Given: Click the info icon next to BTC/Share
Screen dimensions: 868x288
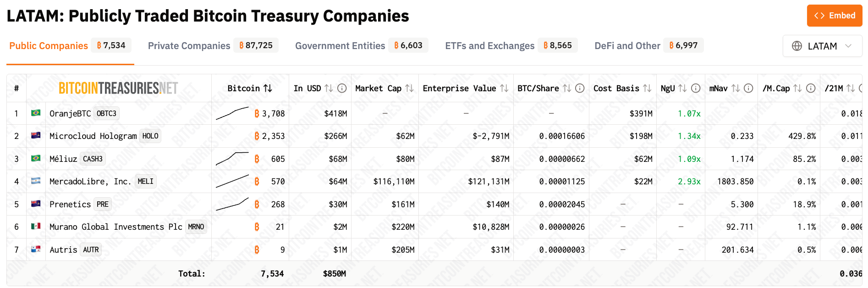Looking at the screenshot, I should [580, 88].
